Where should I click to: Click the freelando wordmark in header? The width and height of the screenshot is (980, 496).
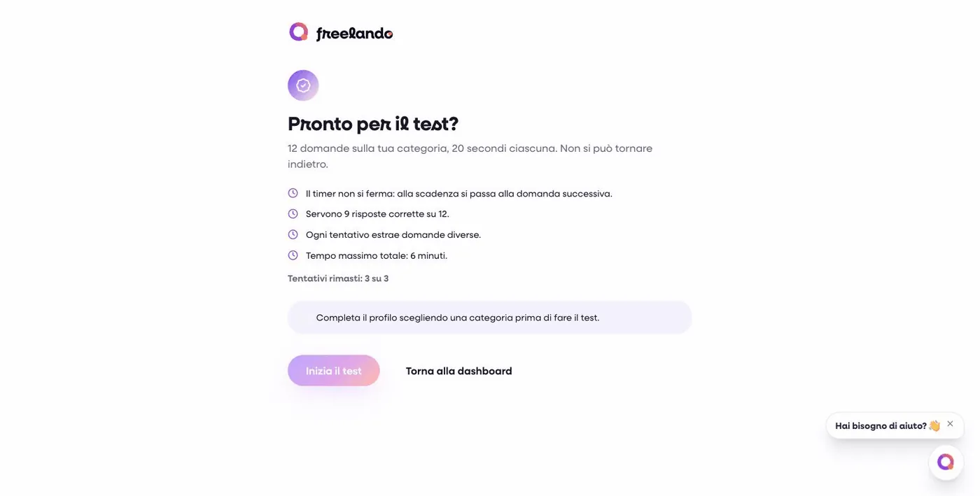354,34
